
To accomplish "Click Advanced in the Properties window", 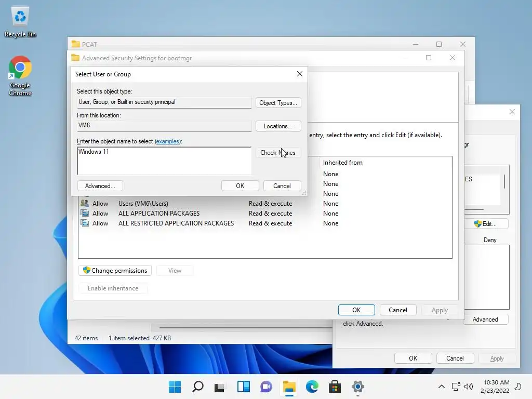I will [x=486, y=320].
